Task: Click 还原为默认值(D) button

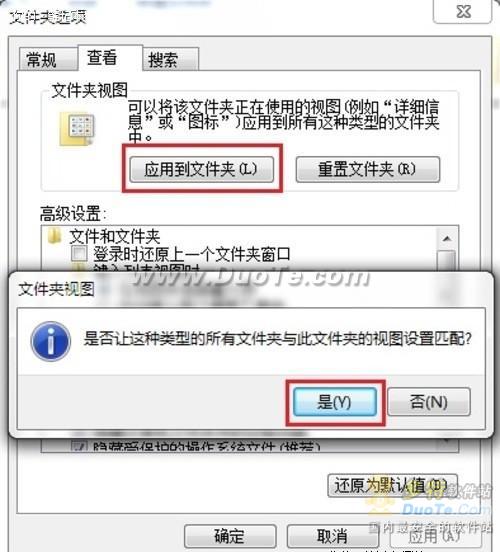Action: [x=392, y=486]
